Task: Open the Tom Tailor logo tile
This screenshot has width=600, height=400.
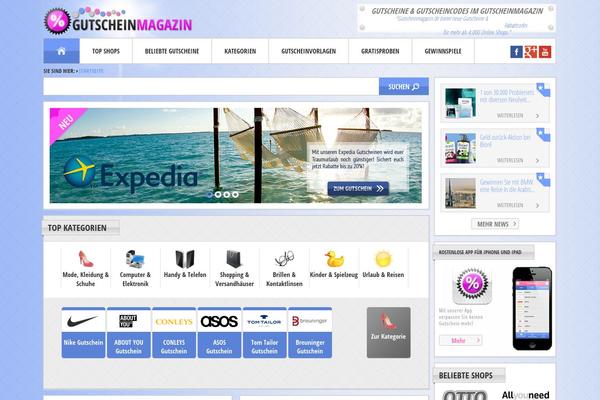Action: 264,321
